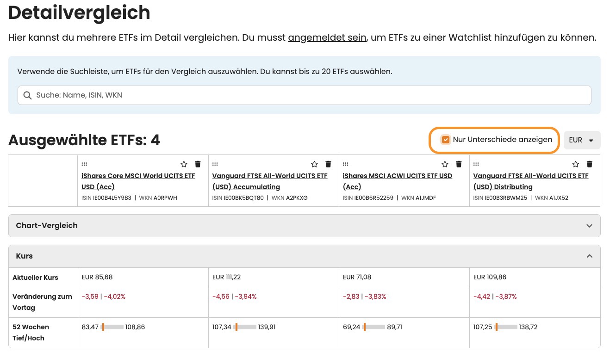616x364 pixels.
Task: Remove Vanguard FTSE All-World Accumulating ETF
Action: (328, 164)
